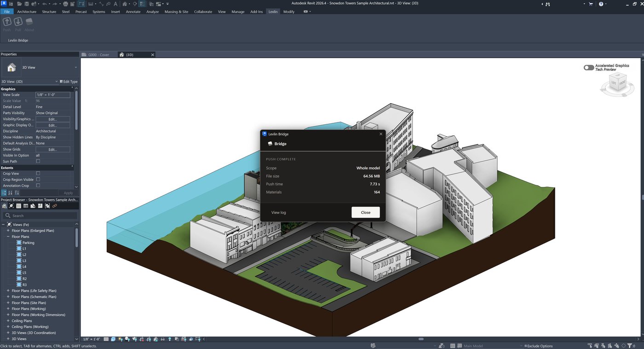Click the Undo arrow icon

[45, 4]
